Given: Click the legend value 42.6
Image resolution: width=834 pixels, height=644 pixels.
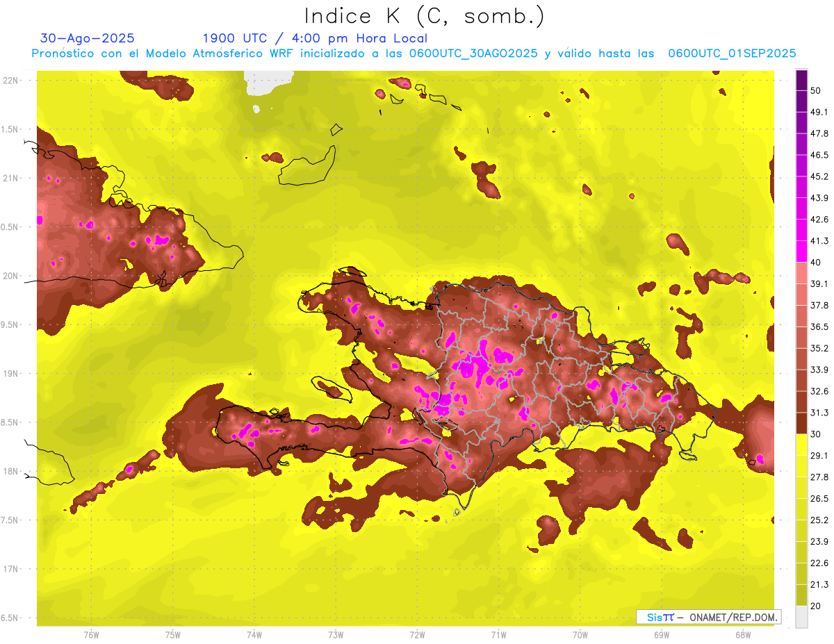Looking at the screenshot, I should point(819,220).
